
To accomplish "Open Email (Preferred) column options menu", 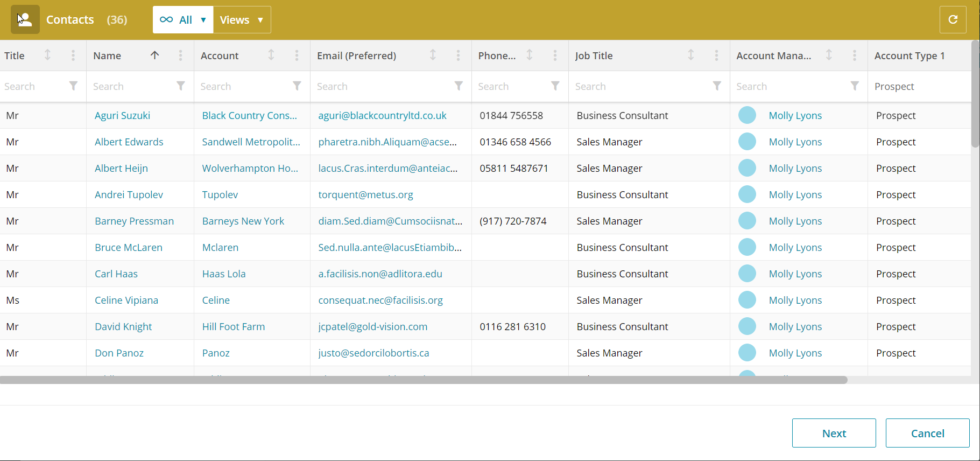I will tap(458, 55).
